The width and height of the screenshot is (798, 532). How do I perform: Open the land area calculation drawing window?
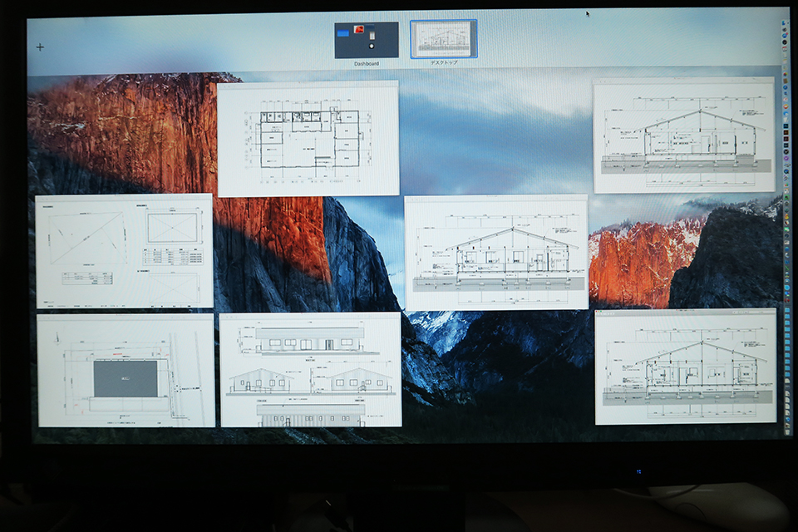[x=124, y=251]
